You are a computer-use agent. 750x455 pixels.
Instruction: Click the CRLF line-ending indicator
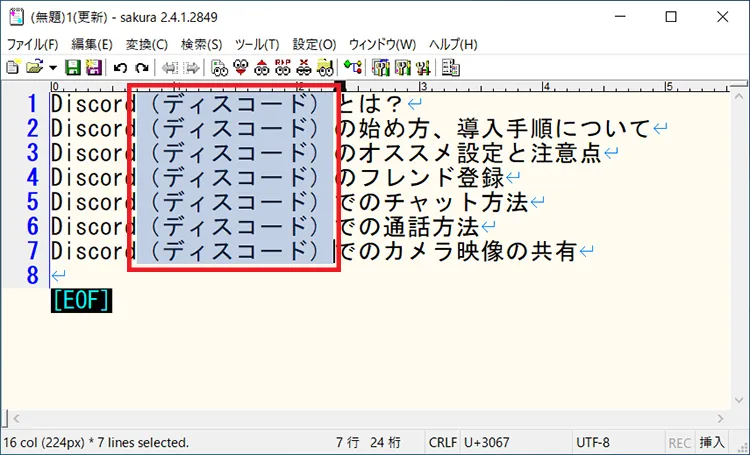pos(442,443)
